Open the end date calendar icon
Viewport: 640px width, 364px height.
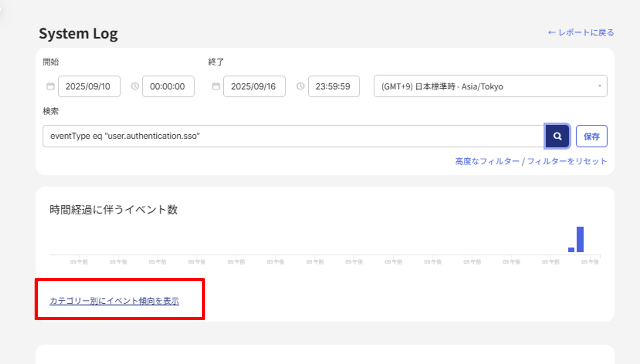coord(216,86)
